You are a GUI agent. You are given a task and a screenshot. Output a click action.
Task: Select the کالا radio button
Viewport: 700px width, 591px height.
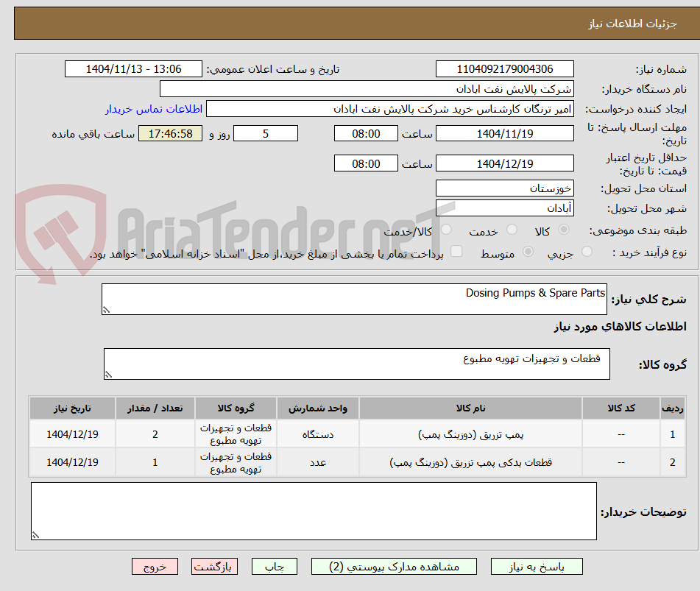point(564,230)
